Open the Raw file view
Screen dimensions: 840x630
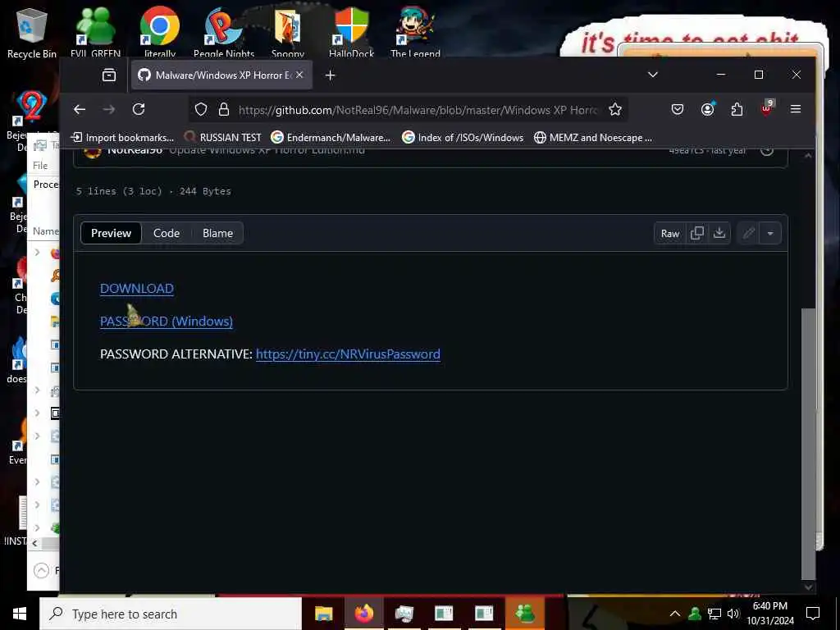click(x=669, y=233)
